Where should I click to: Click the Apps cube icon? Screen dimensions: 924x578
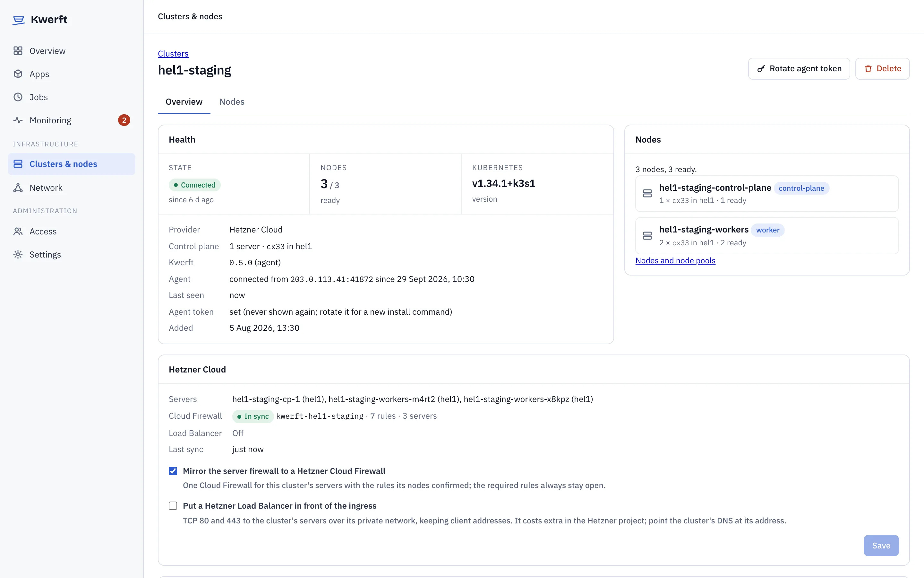[18, 74]
